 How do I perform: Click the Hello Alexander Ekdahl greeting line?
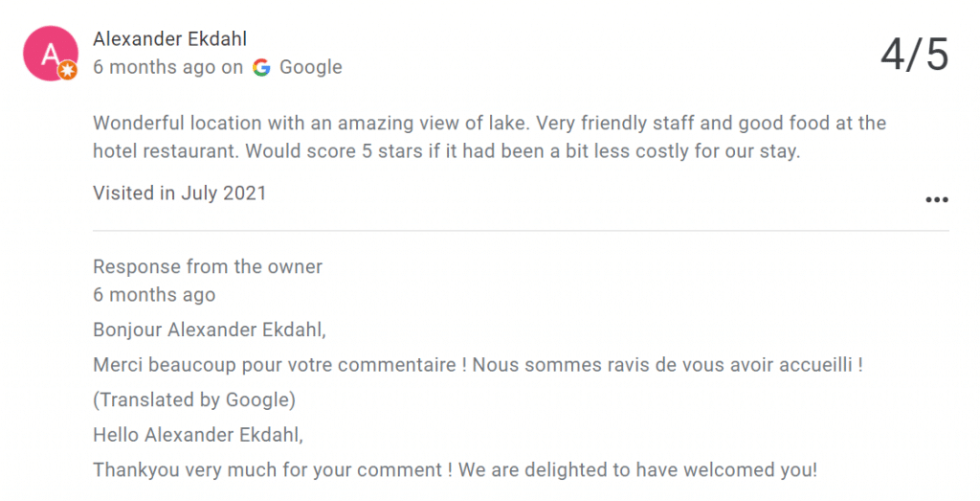[197, 435]
